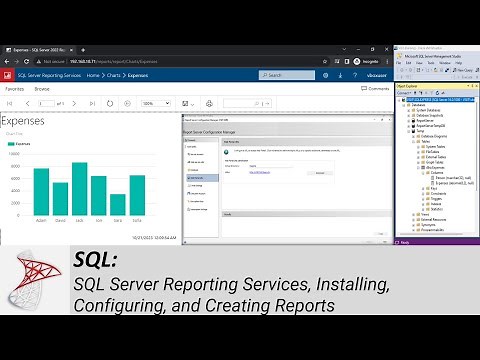Open the SSMS Help menu
This screenshot has width=480, height=360.
[x=459, y=63]
